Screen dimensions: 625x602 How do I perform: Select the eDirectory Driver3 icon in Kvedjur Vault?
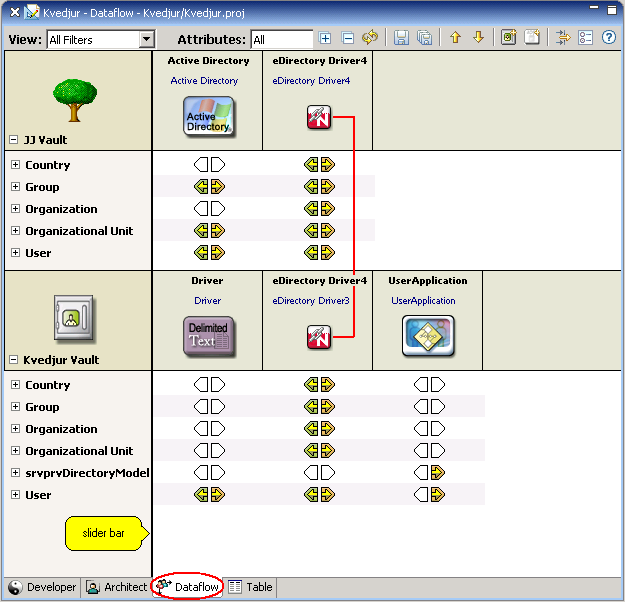319,337
